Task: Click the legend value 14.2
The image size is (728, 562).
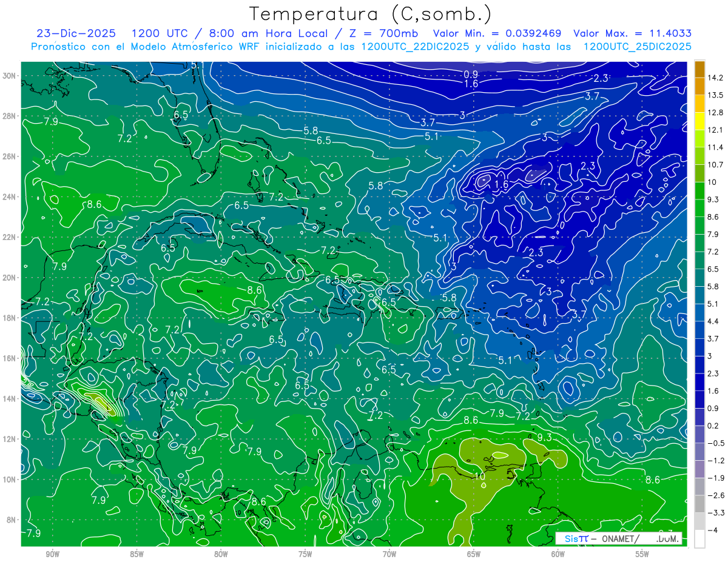Action: click(716, 78)
